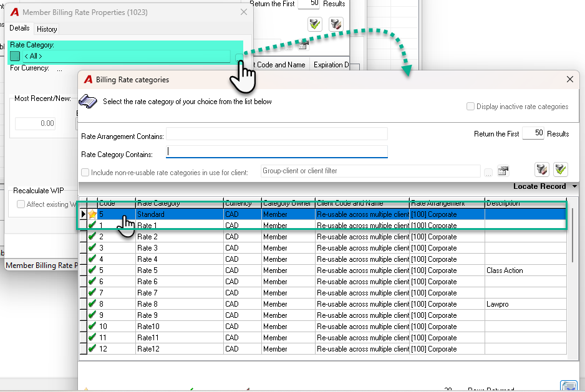Click the clear search filter icon
The width and height of the screenshot is (585, 392).
point(542,170)
